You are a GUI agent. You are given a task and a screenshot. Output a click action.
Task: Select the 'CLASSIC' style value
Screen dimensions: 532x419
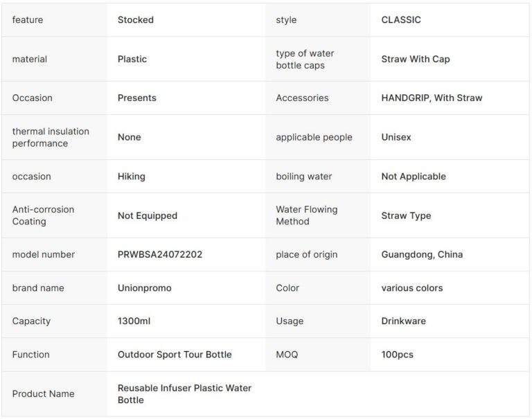tap(400, 20)
